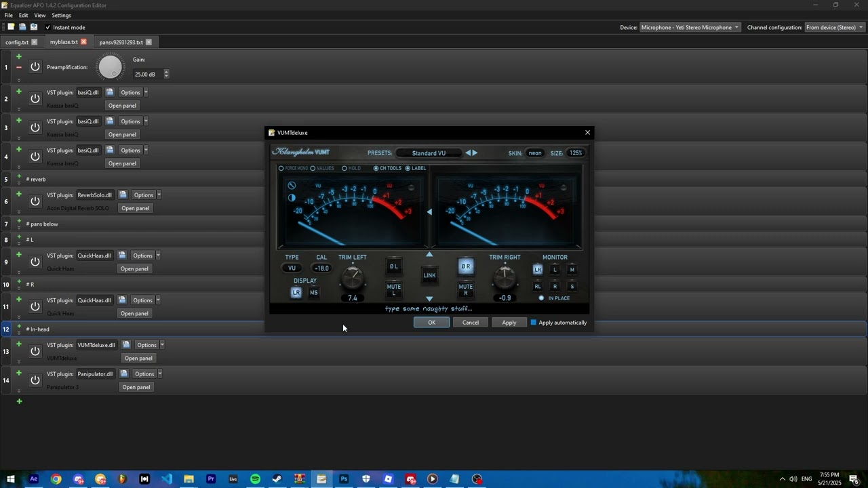Toggle power for Panipulator.dll plugin
The image size is (868, 488).
(x=35, y=380)
